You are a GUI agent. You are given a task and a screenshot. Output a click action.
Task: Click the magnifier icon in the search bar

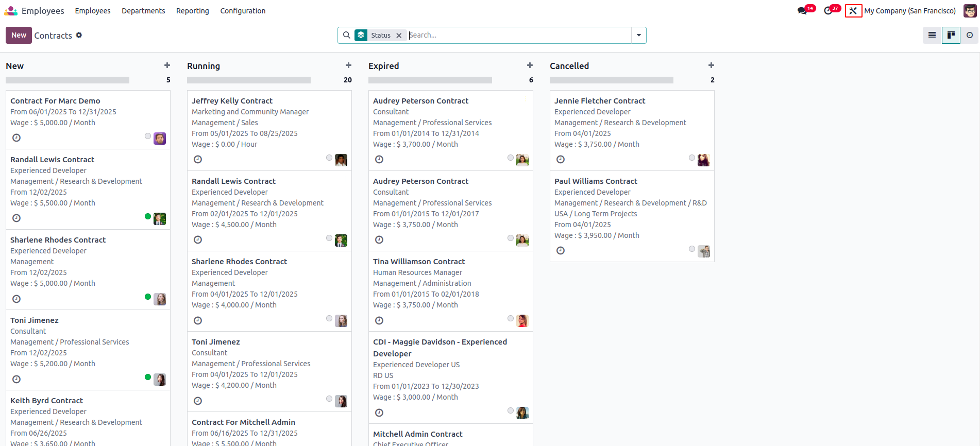pyautogui.click(x=347, y=35)
